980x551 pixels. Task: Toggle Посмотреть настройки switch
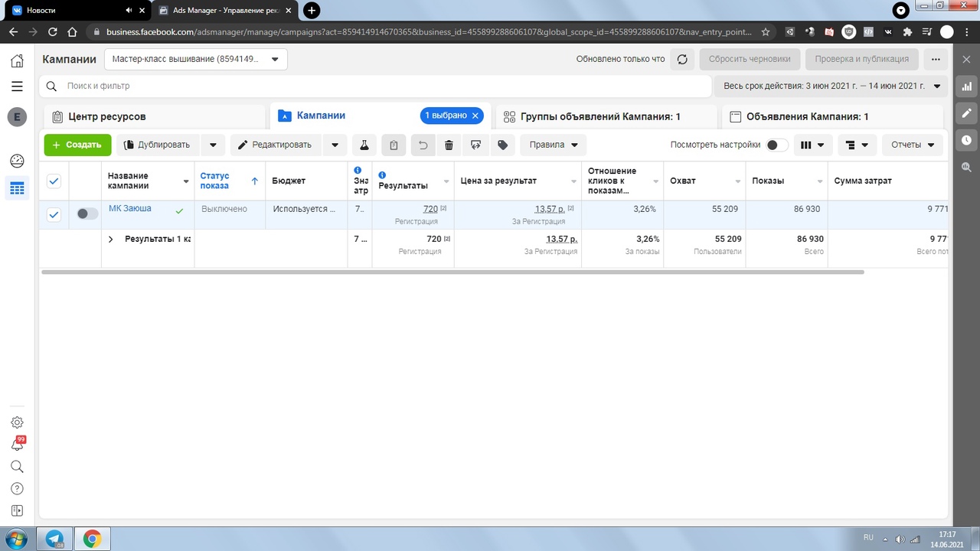[777, 145]
